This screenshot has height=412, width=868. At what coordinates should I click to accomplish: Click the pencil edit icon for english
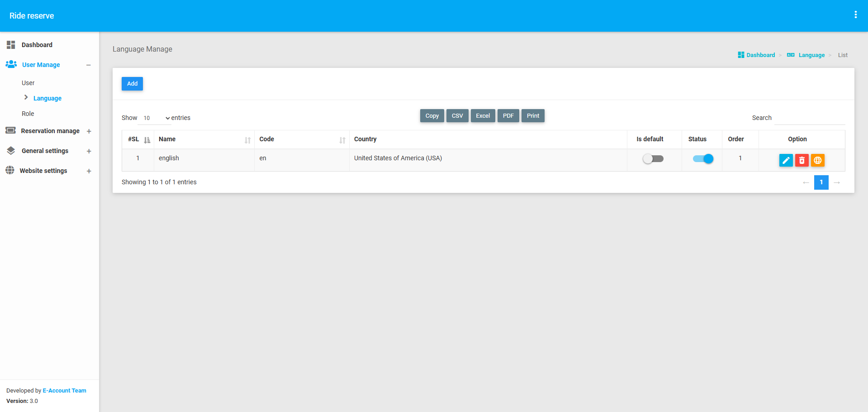[786, 160]
